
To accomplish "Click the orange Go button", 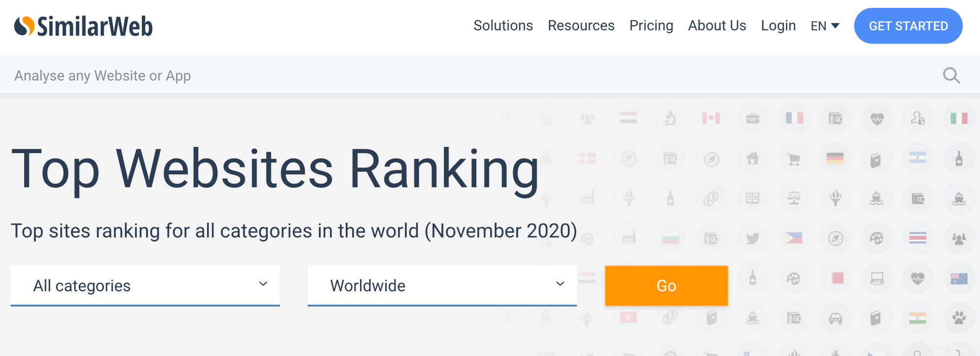I will click(x=666, y=285).
